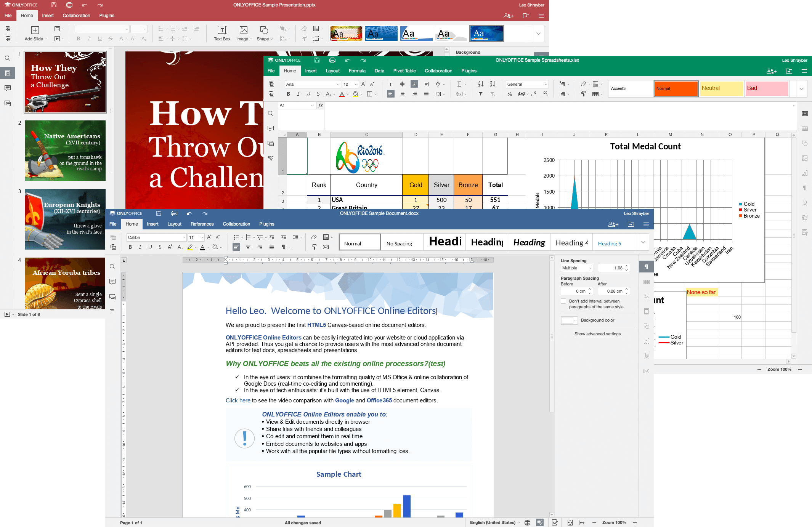Viewport: 812px width, 527px height.
Task: Toggle bold in document toolbar
Action: [x=130, y=247]
